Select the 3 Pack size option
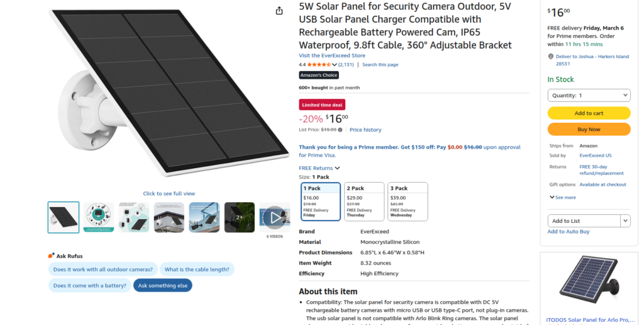644x325 pixels. 408,202
